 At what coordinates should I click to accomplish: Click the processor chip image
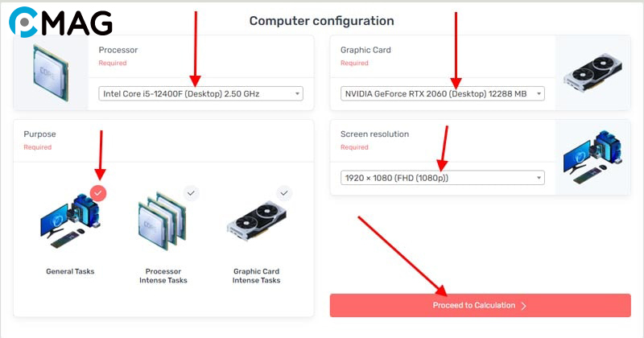tap(51, 72)
